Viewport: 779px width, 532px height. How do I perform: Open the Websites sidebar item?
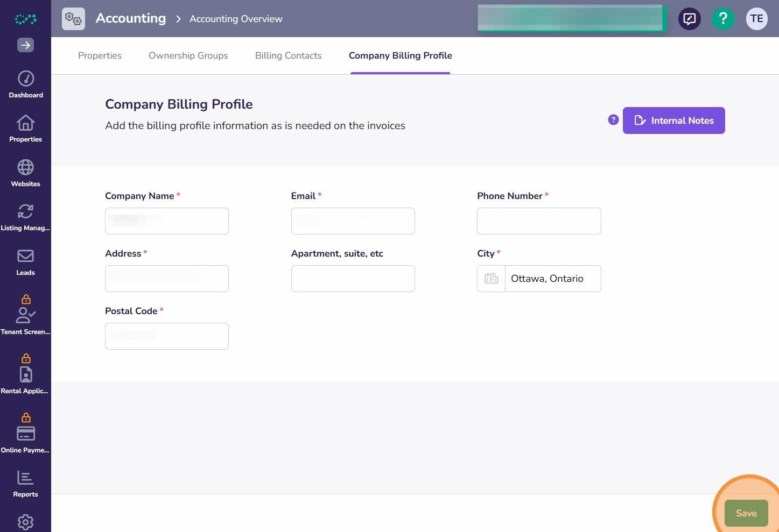25,173
